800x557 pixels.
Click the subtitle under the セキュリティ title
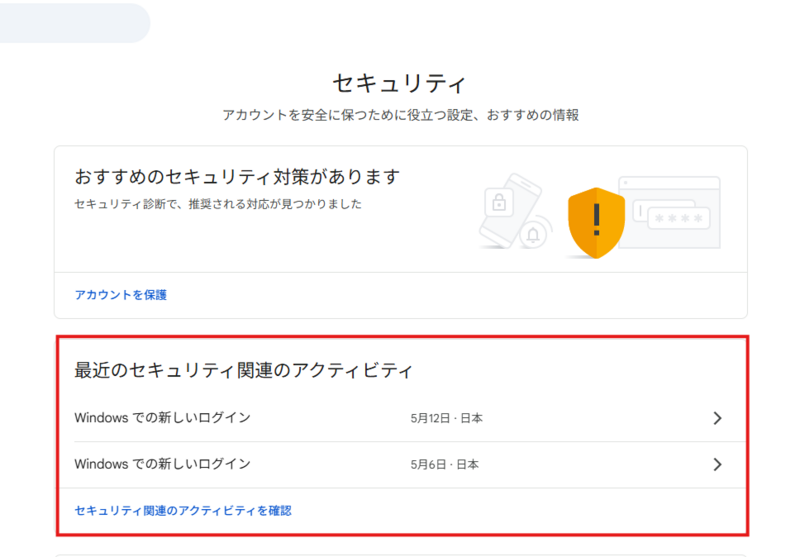click(401, 115)
